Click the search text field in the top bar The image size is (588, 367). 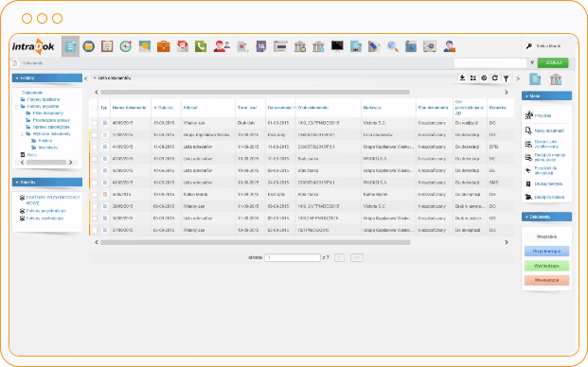(x=490, y=62)
